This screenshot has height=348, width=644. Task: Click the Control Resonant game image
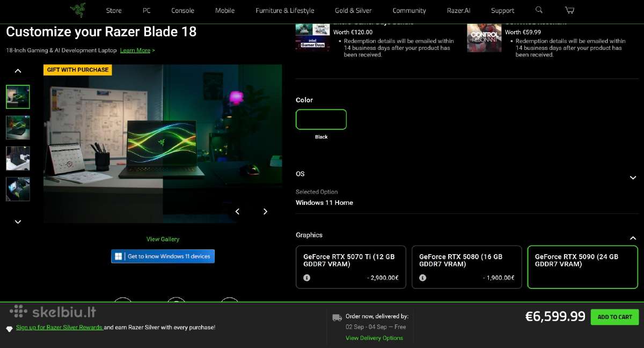tap(484, 38)
